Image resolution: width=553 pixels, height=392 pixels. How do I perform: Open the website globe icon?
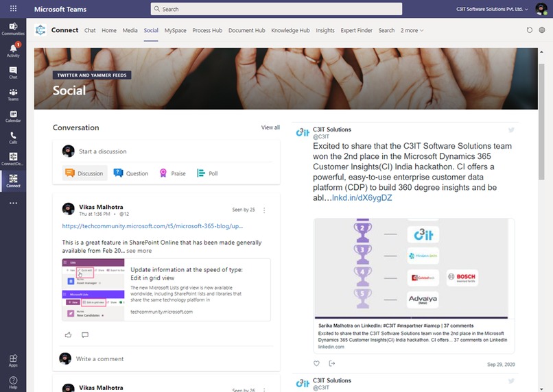542,30
